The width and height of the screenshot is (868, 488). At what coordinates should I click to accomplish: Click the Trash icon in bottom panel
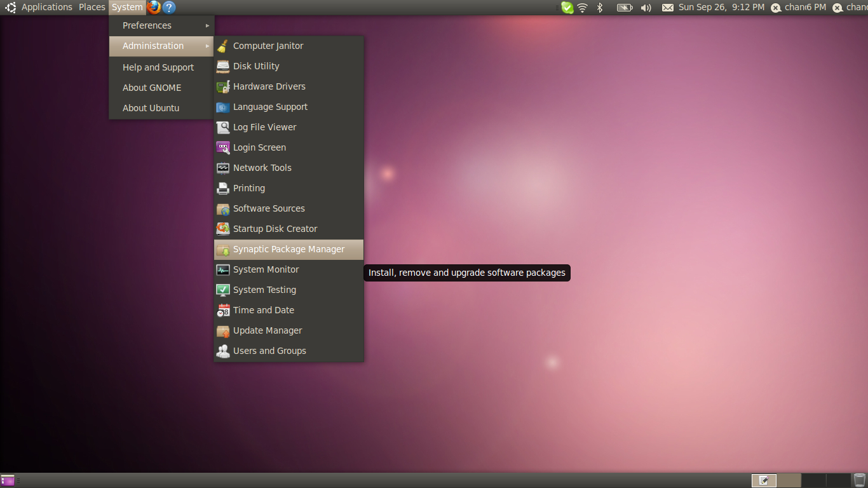pos(860,480)
